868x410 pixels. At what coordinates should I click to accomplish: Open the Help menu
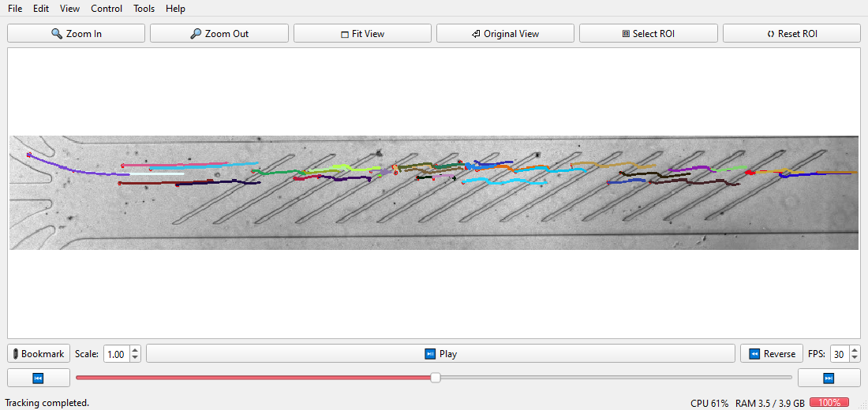click(175, 9)
